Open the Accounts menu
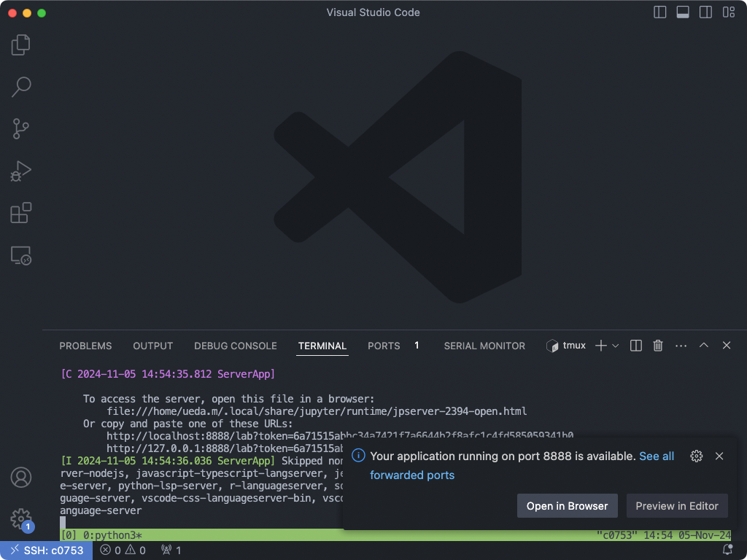Screen dimensions: 747x560 click(21, 477)
